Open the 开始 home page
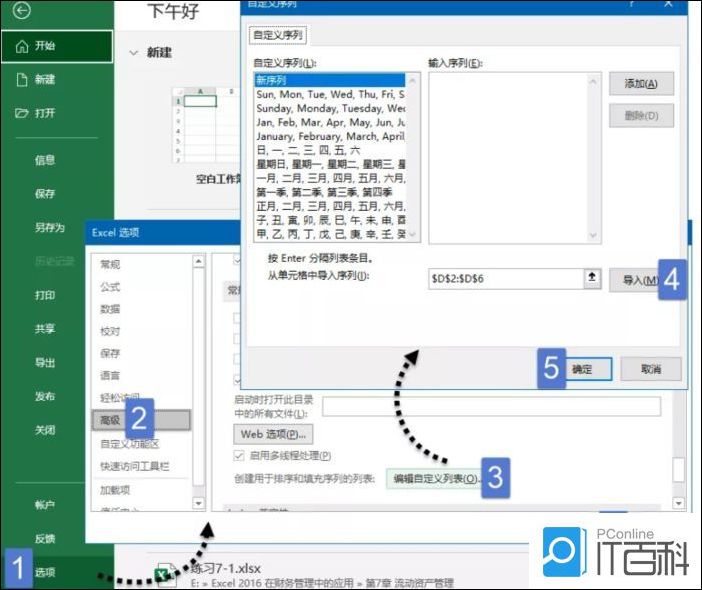The height and width of the screenshot is (590, 702). [x=57, y=46]
